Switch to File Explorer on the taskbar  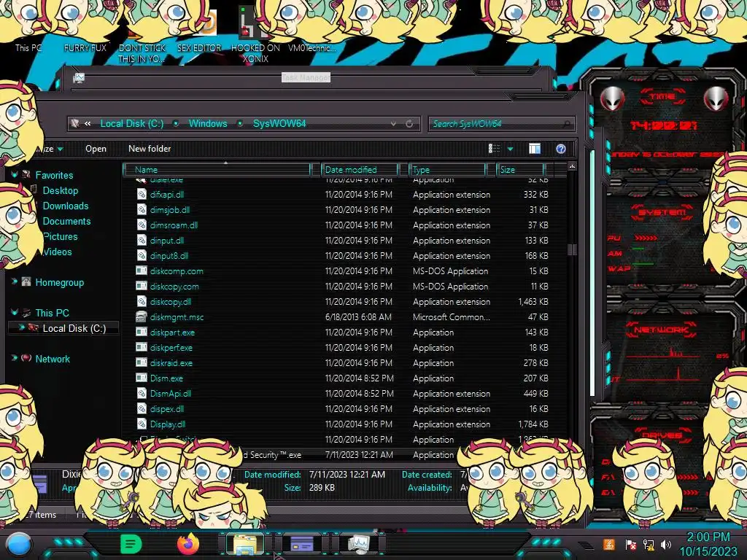(245, 544)
